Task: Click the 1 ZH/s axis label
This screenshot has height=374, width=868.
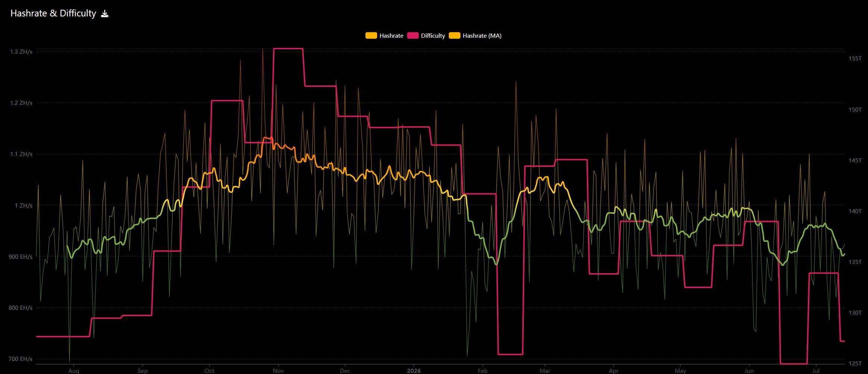Action: [24, 206]
